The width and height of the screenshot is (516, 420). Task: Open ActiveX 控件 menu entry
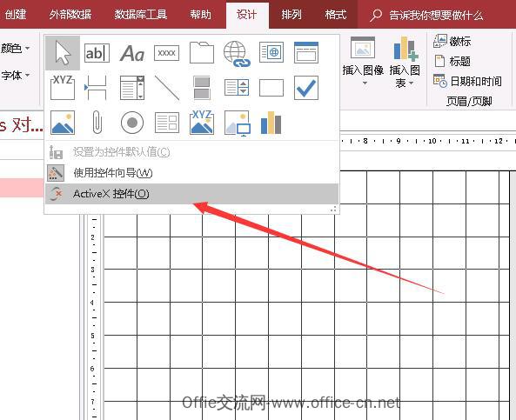[x=191, y=194]
